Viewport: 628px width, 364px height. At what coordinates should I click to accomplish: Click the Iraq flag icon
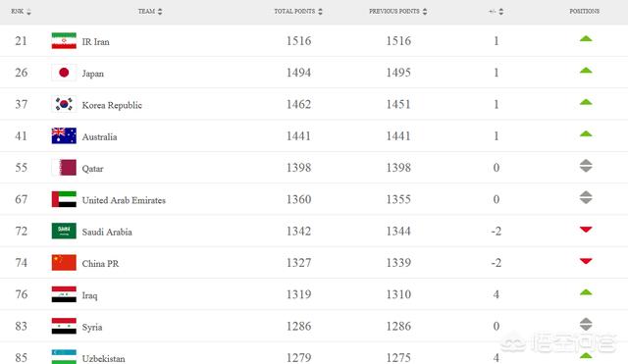pyautogui.click(x=64, y=294)
